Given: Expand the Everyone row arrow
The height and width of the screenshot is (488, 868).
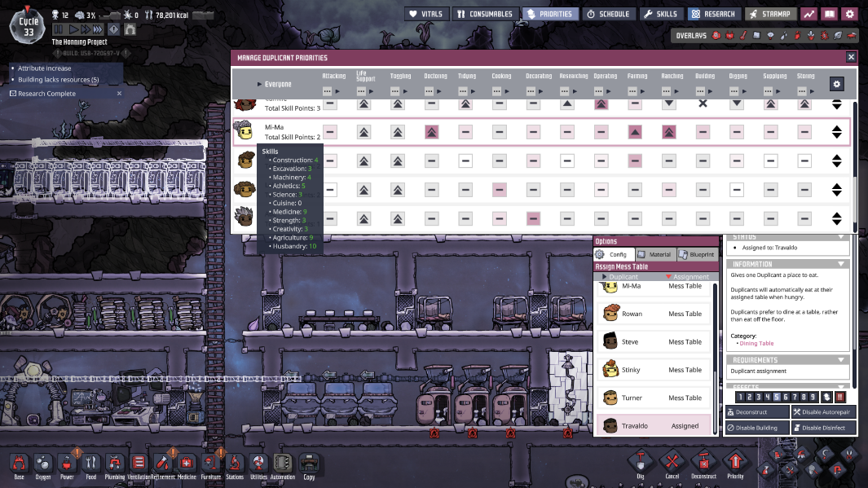Looking at the screenshot, I should [260, 84].
